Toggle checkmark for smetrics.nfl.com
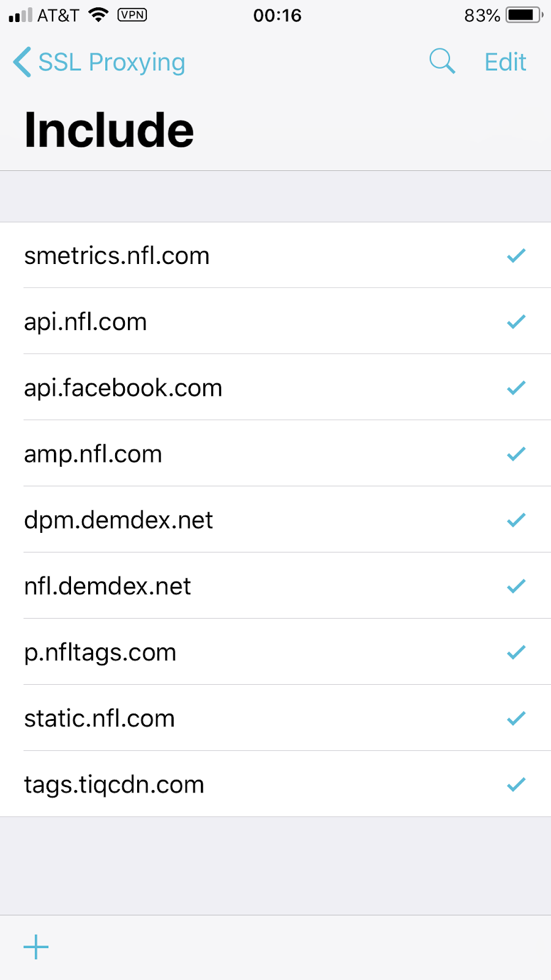Image resolution: width=551 pixels, height=980 pixels. [x=516, y=255]
